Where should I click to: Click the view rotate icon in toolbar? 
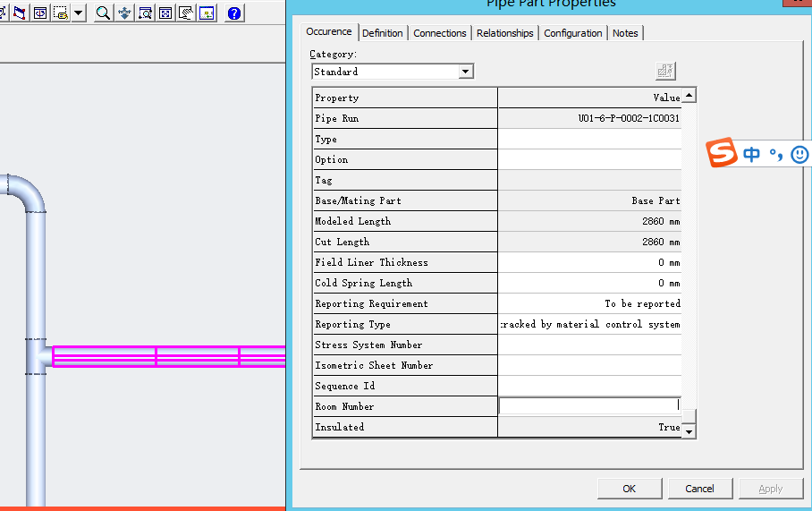[x=40, y=13]
